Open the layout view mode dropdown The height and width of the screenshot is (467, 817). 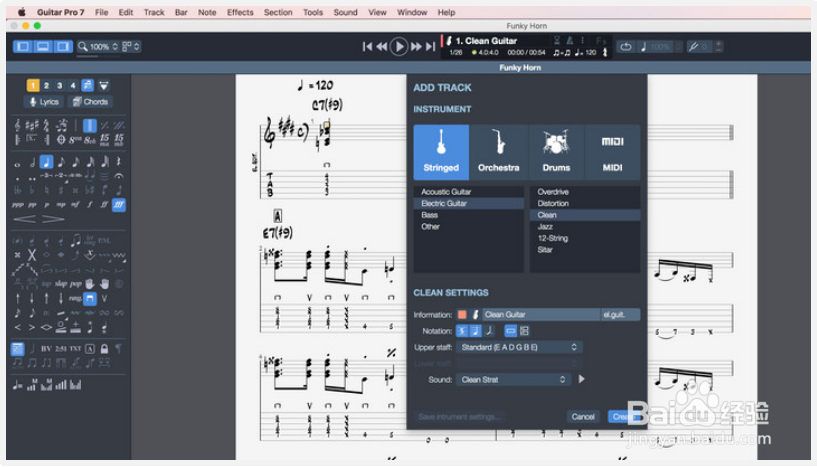[x=131, y=46]
